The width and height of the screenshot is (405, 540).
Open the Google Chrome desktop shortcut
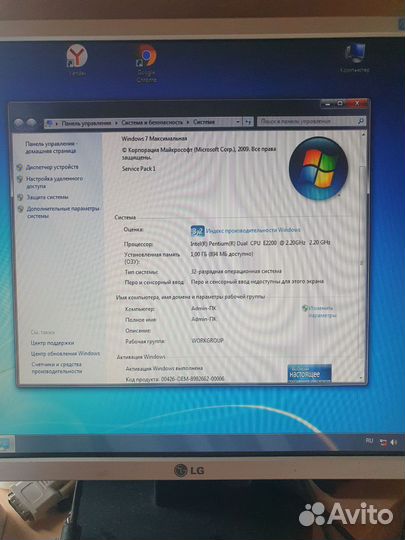[x=147, y=63]
